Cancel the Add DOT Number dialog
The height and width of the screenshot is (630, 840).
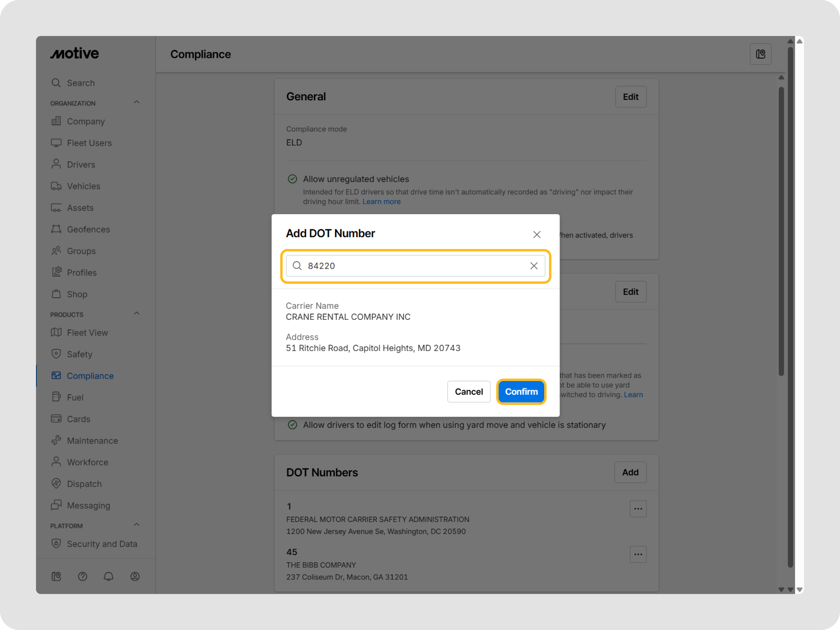pos(469,391)
